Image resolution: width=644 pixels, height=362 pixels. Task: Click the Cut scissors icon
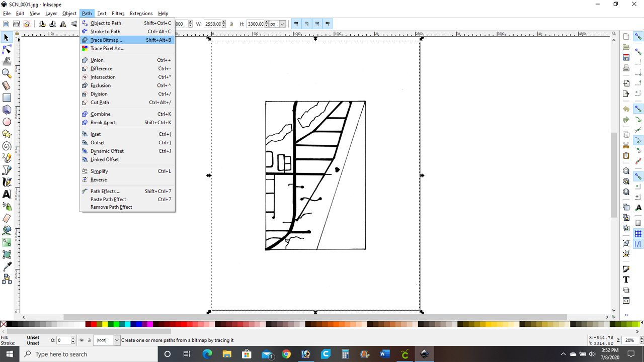point(626,145)
